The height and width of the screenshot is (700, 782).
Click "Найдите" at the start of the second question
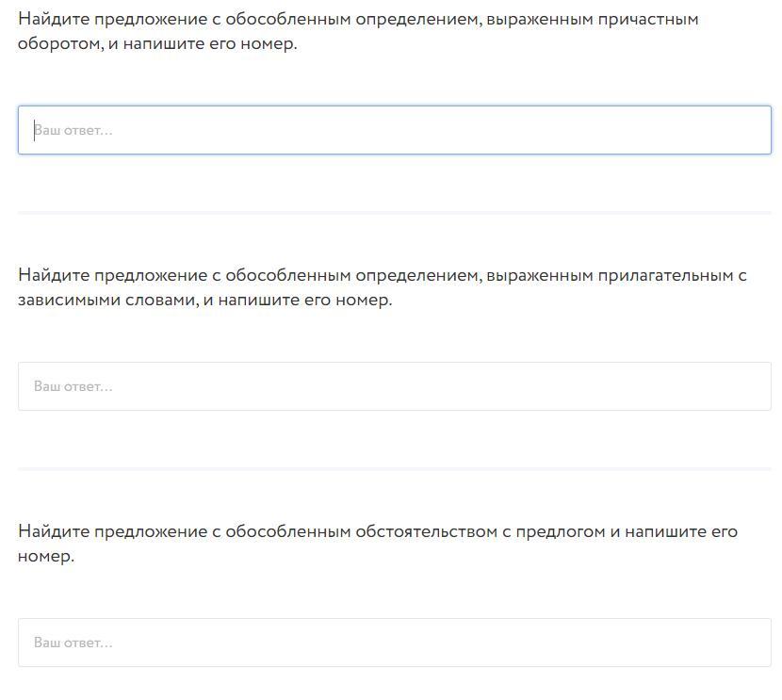[x=54, y=275]
